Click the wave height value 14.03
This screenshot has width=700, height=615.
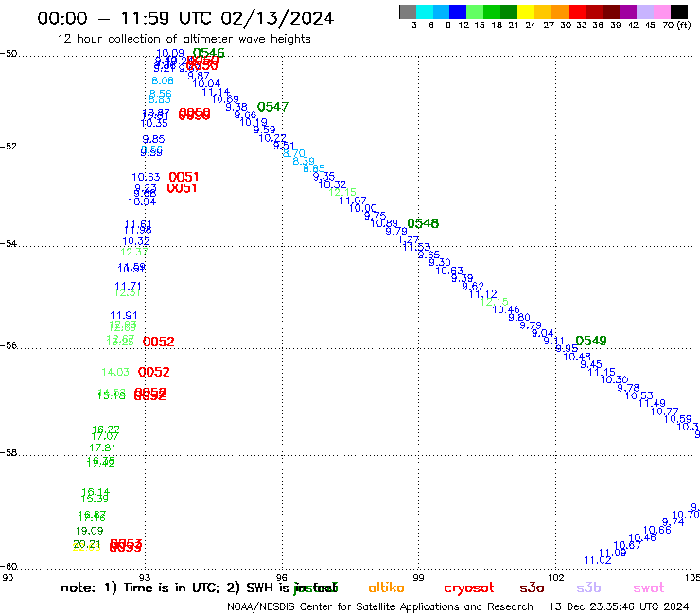(115, 372)
